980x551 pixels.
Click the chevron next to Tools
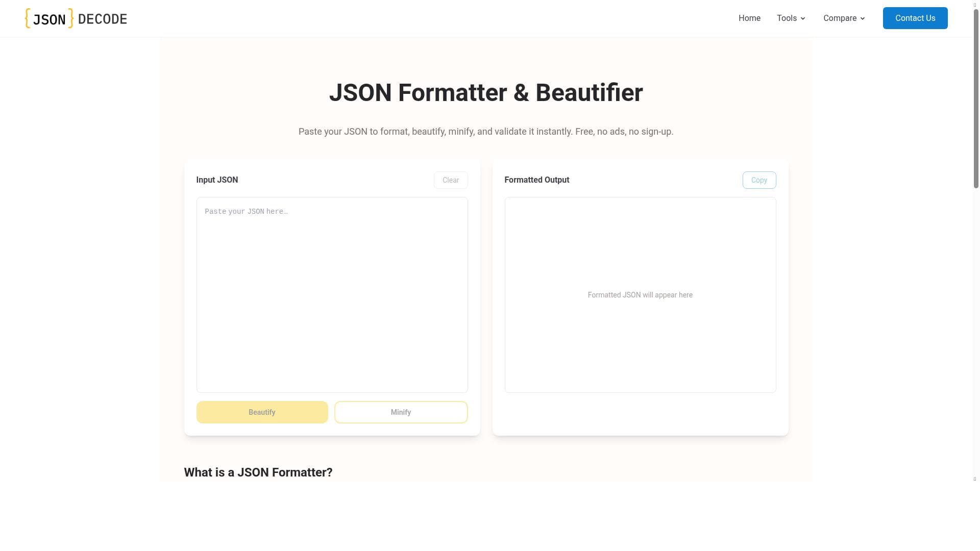point(803,19)
